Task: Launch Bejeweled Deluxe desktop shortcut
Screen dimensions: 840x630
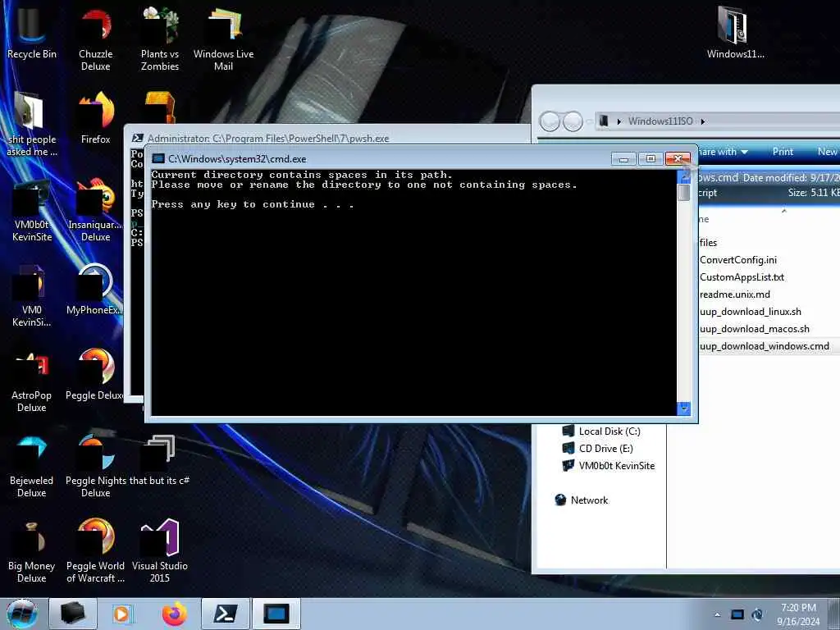Action: (x=32, y=466)
